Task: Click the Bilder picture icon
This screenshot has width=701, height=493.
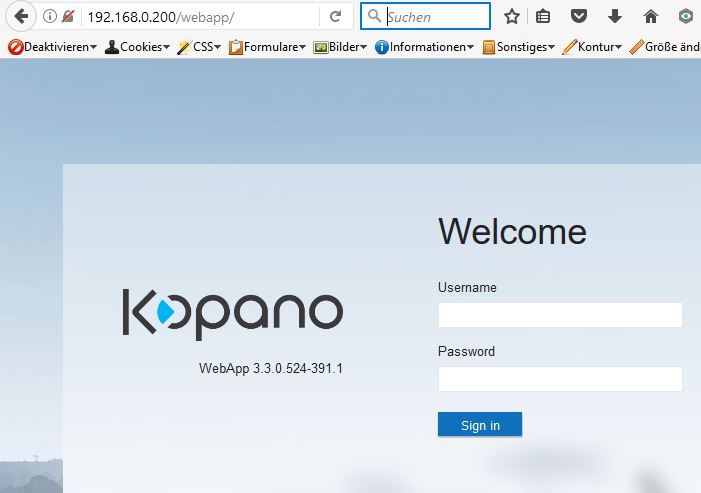Action: [320, 47]
